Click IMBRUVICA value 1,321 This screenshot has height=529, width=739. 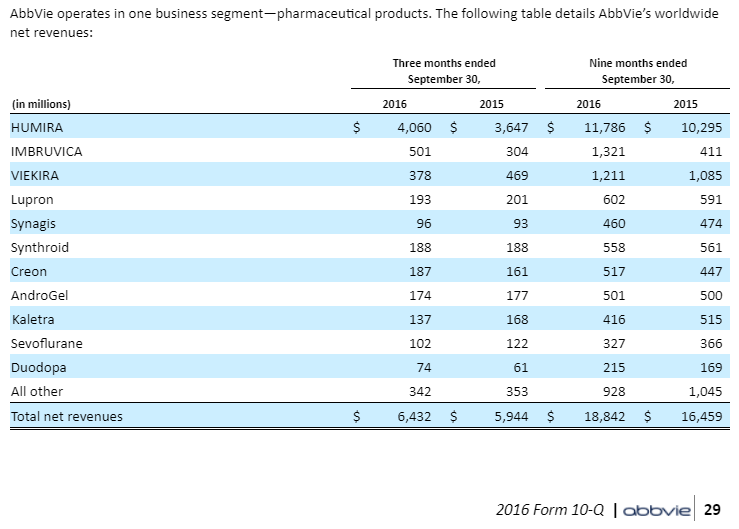tap(608, 152)
